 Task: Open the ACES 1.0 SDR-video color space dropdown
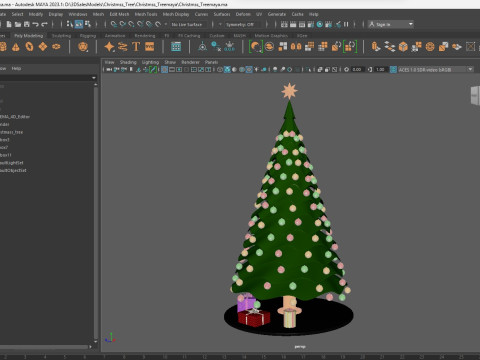436,69
